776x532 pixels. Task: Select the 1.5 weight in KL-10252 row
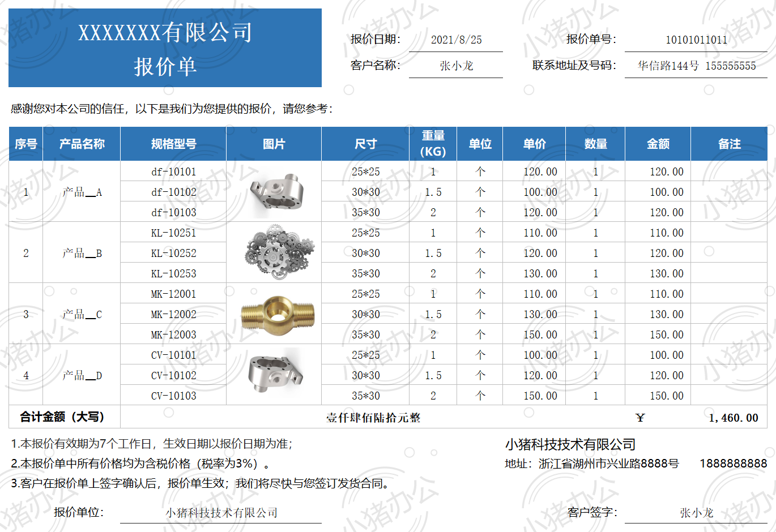[433, 253]
